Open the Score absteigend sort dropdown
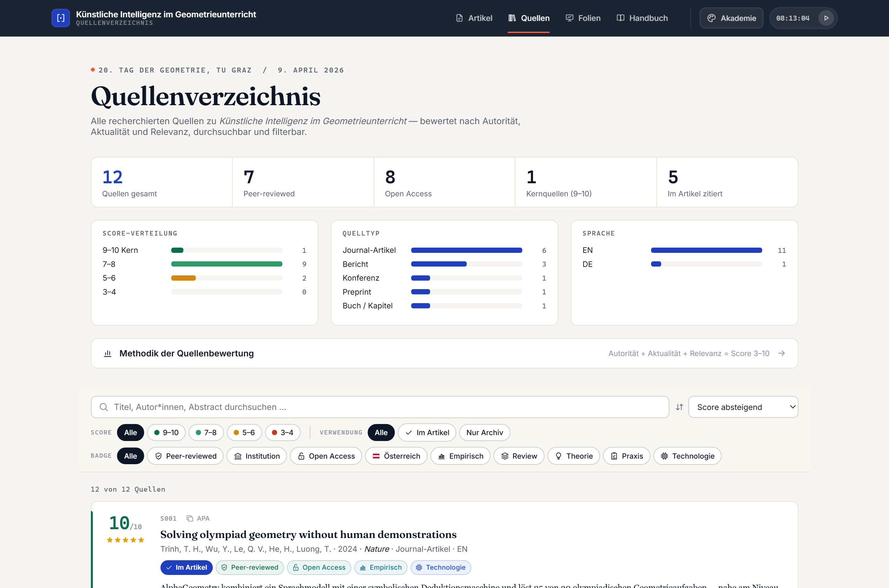The image size is (889, 588). tap(743, 407)
